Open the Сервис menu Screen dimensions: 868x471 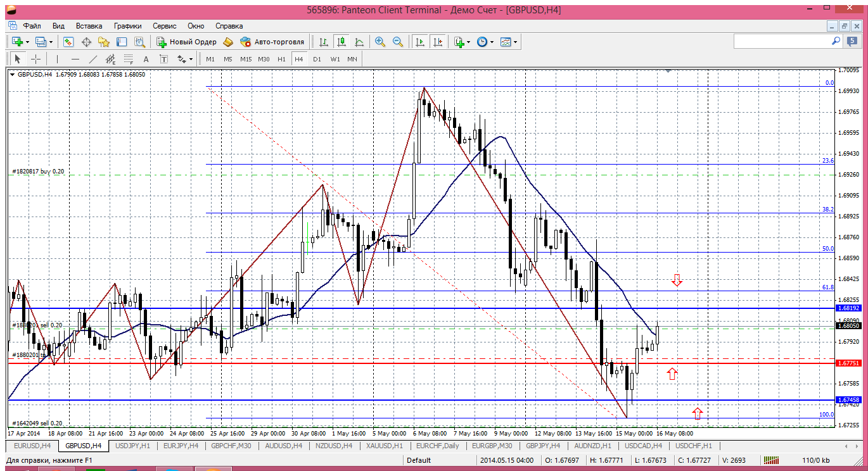tap(165, 26)
